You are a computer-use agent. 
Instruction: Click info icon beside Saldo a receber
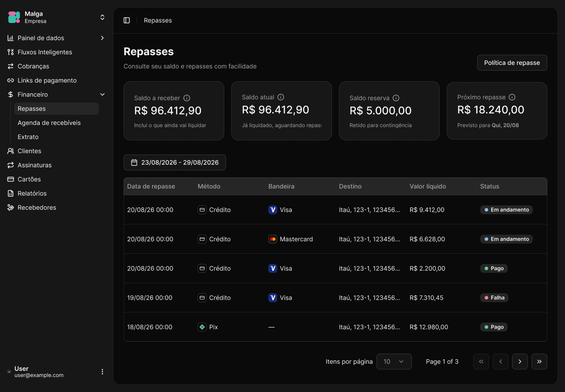(x=187, y=98)
